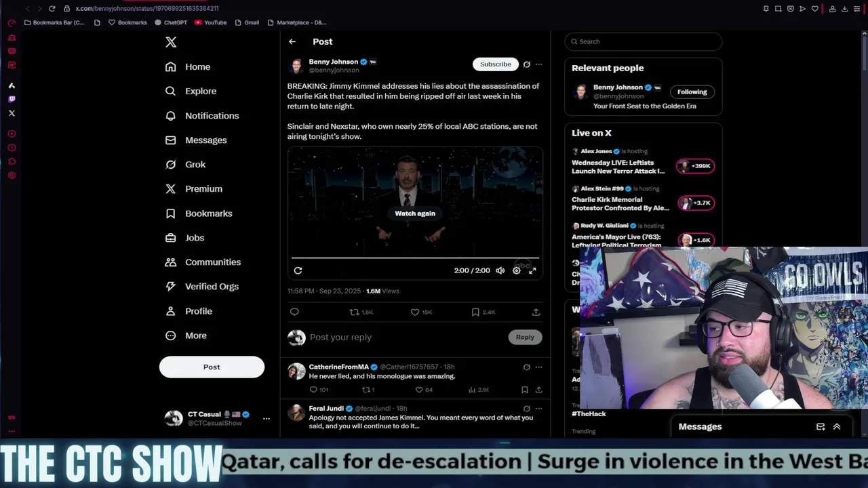Join Alex Stein Charlie Kirk Memorial space

[695, 203]
